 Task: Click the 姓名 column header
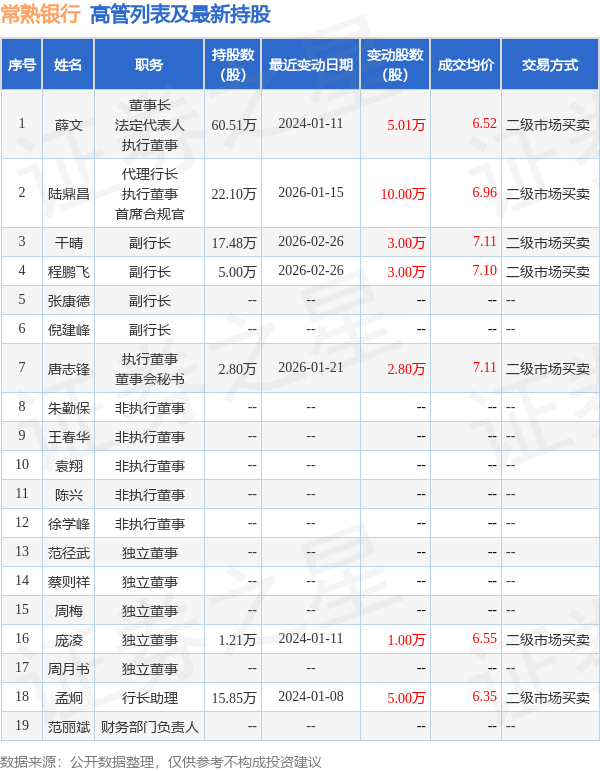click(x=68, y=64)
